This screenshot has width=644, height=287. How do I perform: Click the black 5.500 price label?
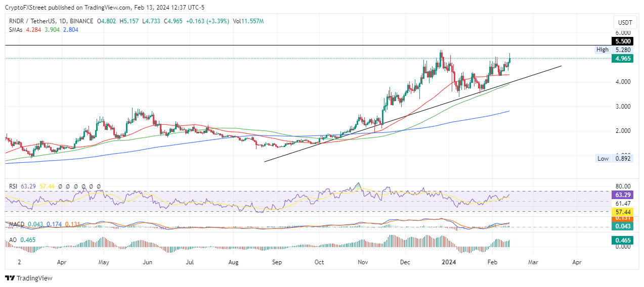[622, 41]
